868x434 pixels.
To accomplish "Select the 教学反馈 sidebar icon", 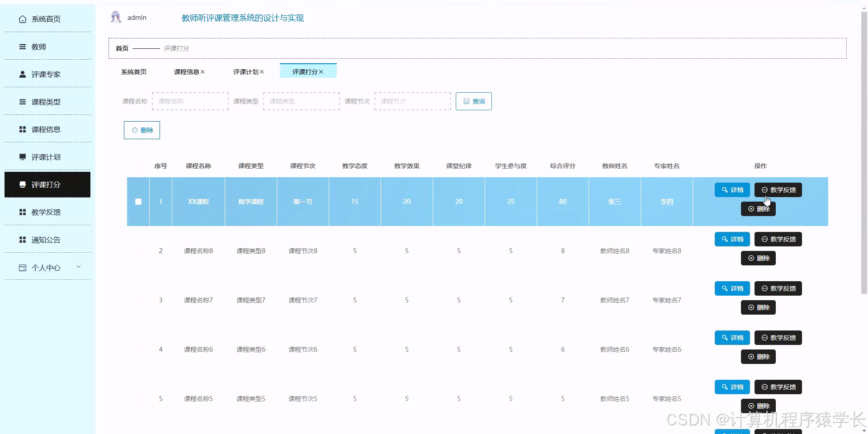I will [22, 212].
